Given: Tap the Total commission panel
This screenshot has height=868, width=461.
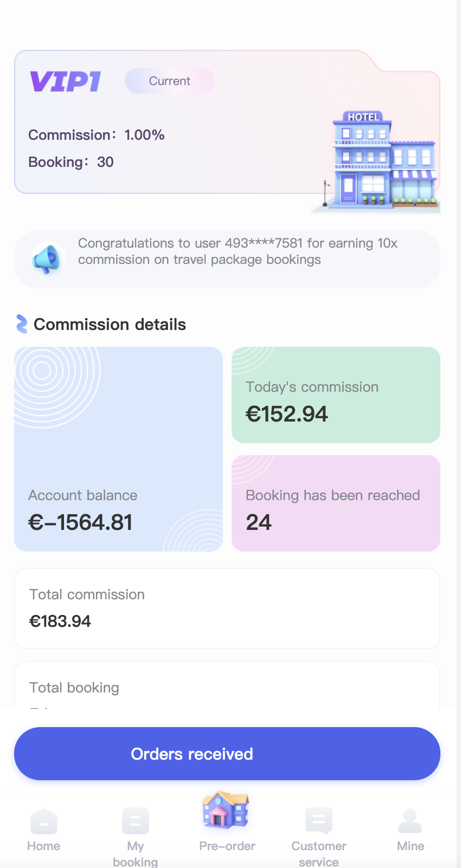Looking at the screenshot, I should point(227,608).
